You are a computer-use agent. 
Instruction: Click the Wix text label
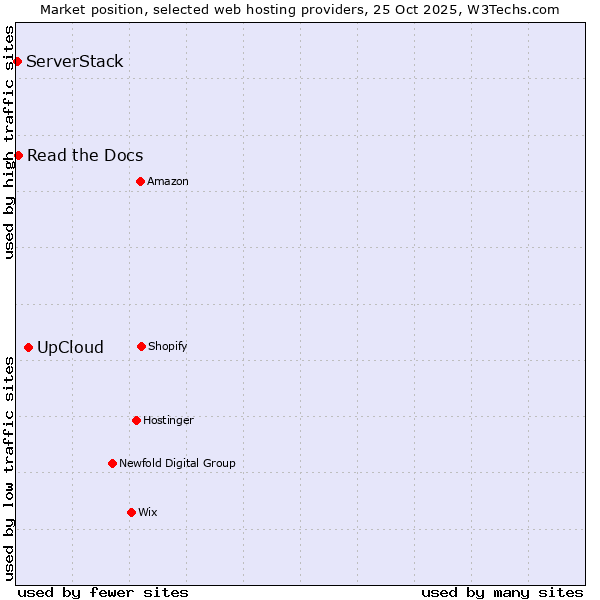148,512
